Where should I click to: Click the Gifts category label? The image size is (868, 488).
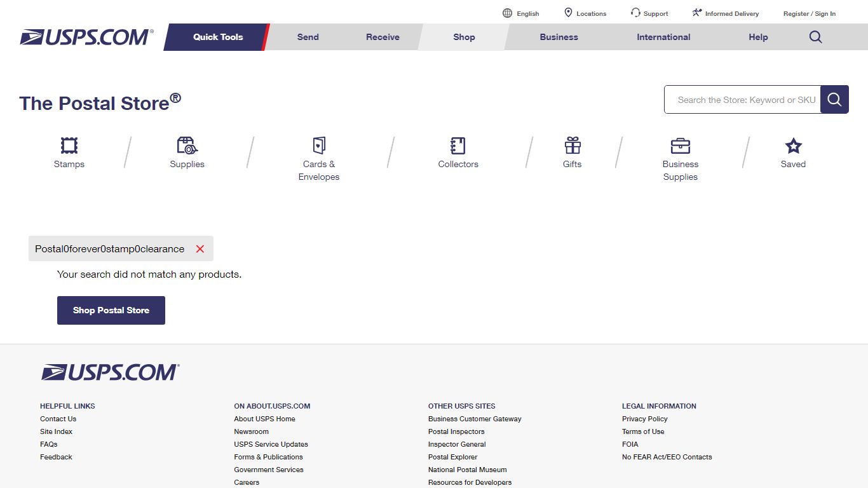573,164
